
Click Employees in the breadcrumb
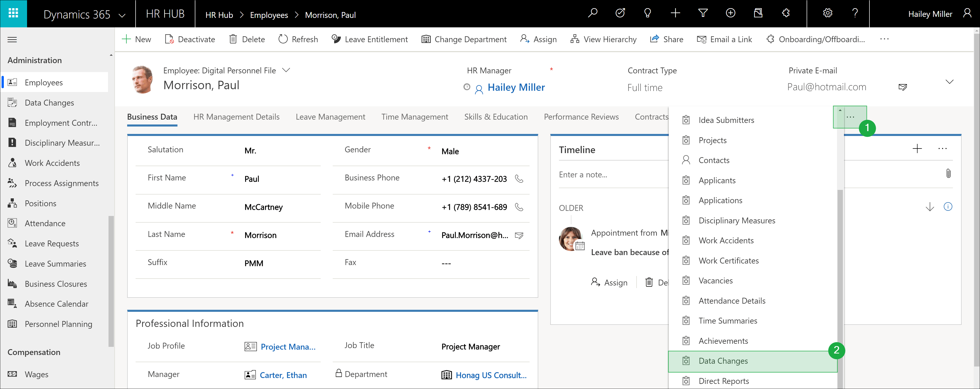click(x=269, y=15)
